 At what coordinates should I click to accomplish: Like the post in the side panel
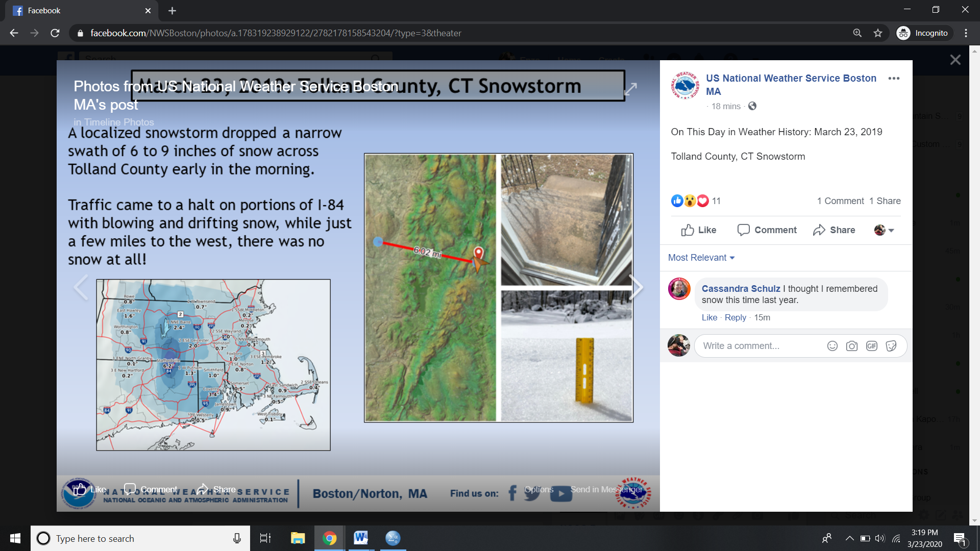[699, 230]
